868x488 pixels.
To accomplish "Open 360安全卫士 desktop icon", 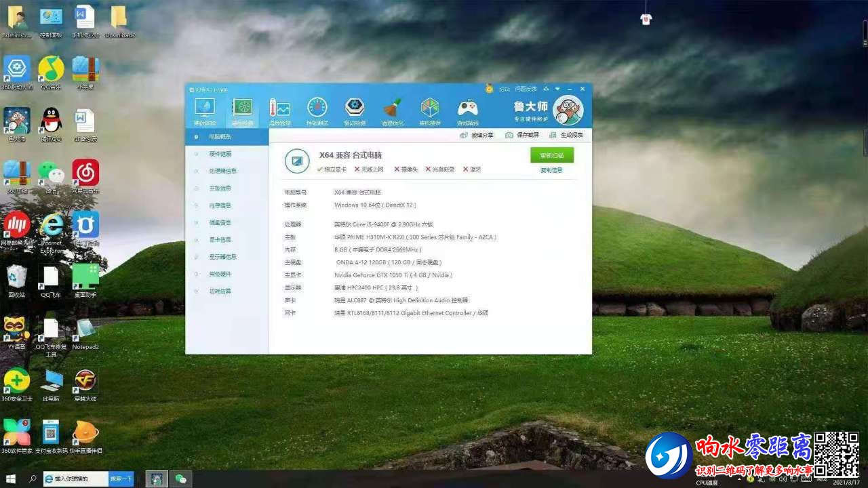I will click(16, 385).
